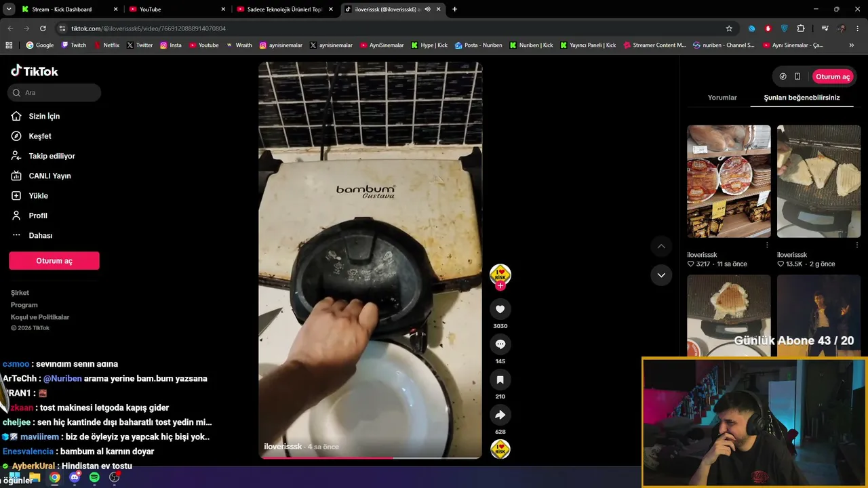Open Spotify from the taskbar

point(94,477)
